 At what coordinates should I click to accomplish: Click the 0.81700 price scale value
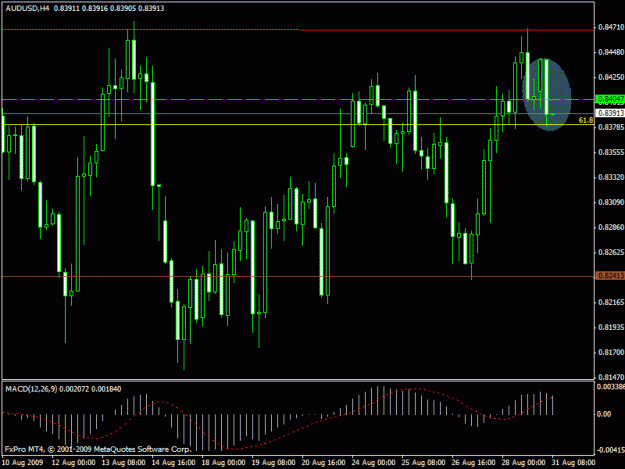click(x=611, y=352)
